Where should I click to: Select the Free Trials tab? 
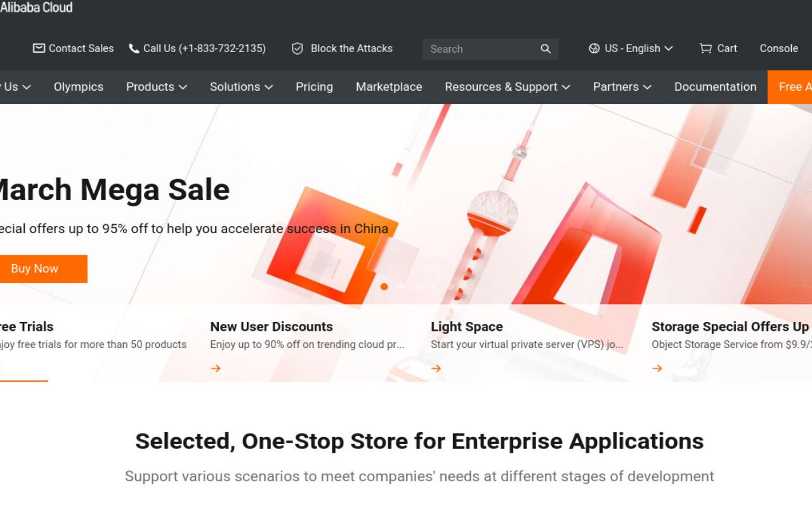tap(27, 326)
